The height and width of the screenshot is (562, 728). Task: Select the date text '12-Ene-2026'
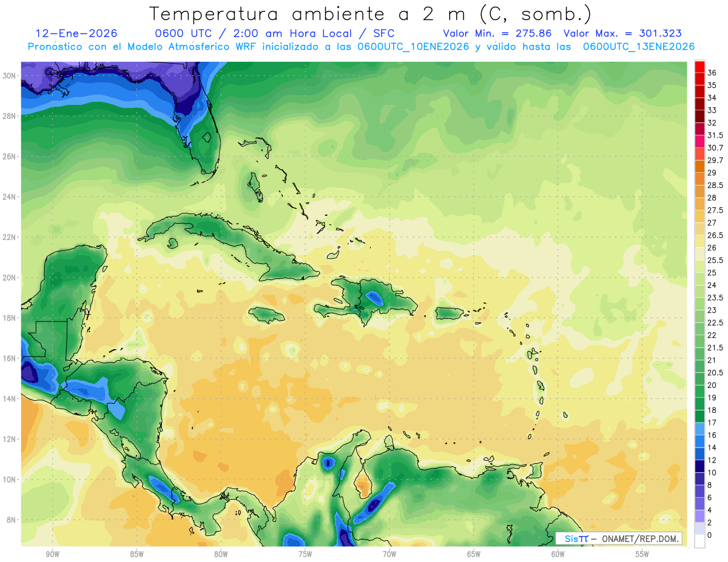click(x=76, y=33)
